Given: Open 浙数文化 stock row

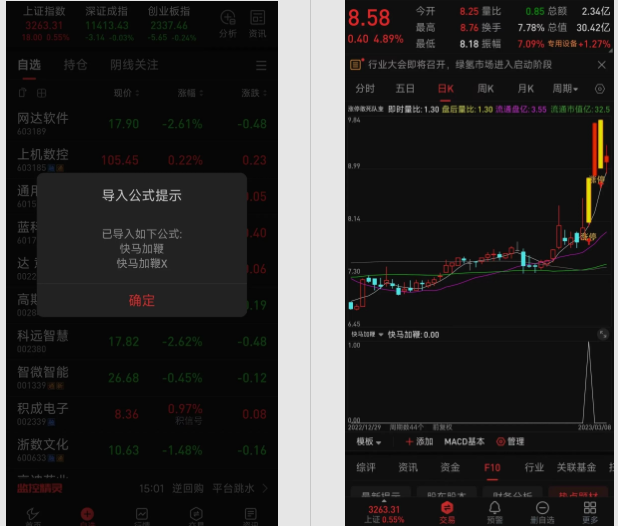Looking at the screenshot, I should (142, 450).
